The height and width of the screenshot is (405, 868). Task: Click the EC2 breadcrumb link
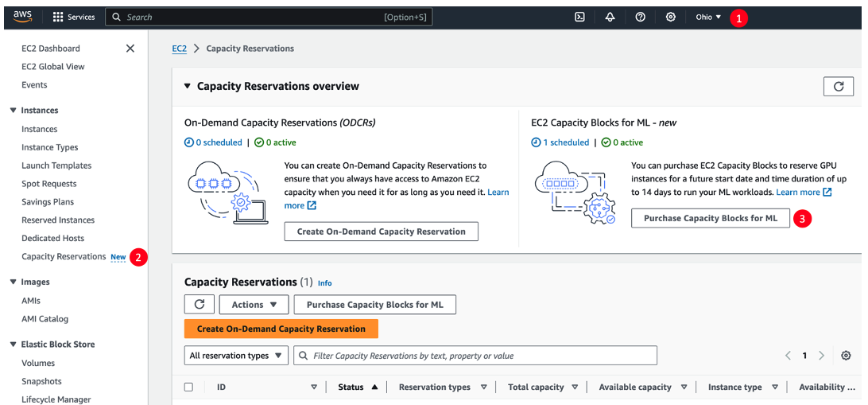coord(180,49)
